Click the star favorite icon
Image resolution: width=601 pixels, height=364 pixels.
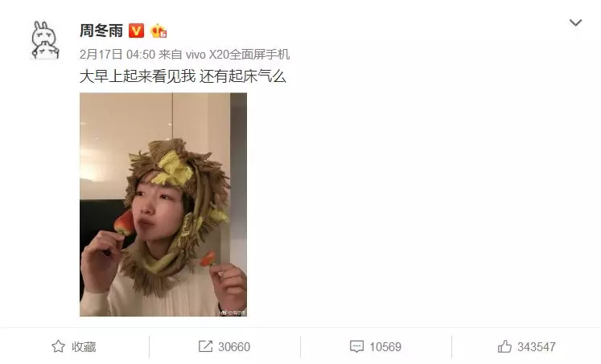pos(58,346)
